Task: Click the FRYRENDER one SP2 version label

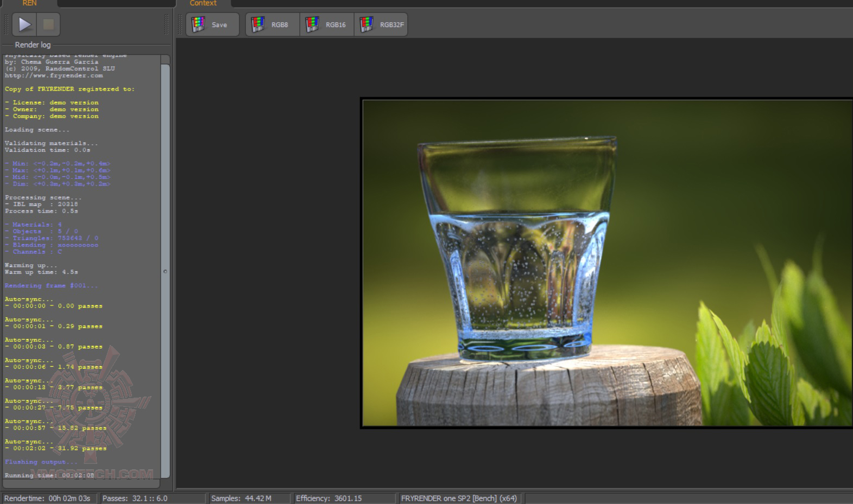Action: point(459,498)
